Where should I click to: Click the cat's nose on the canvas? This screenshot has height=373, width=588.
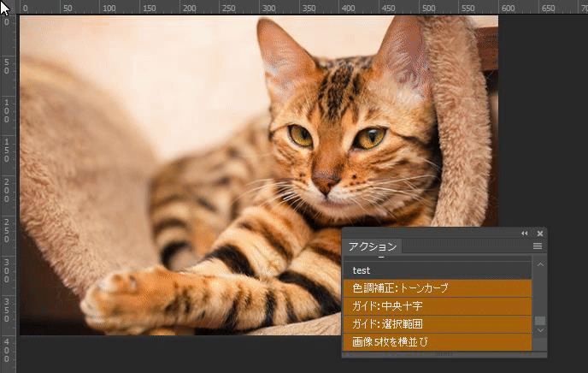point(325,181)
